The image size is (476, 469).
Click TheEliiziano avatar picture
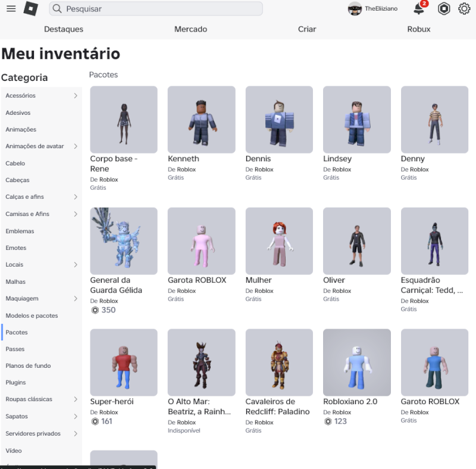pos(355,8)
